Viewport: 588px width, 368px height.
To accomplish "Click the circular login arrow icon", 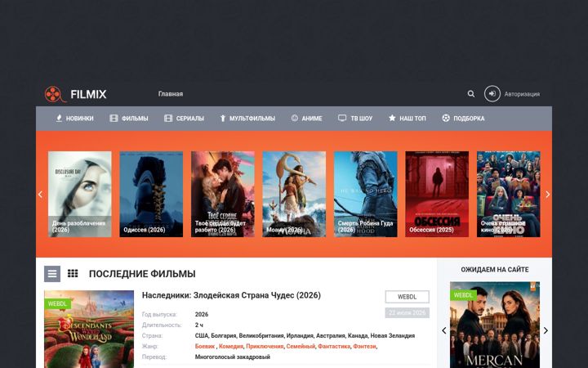I will (x=492, y=94).
